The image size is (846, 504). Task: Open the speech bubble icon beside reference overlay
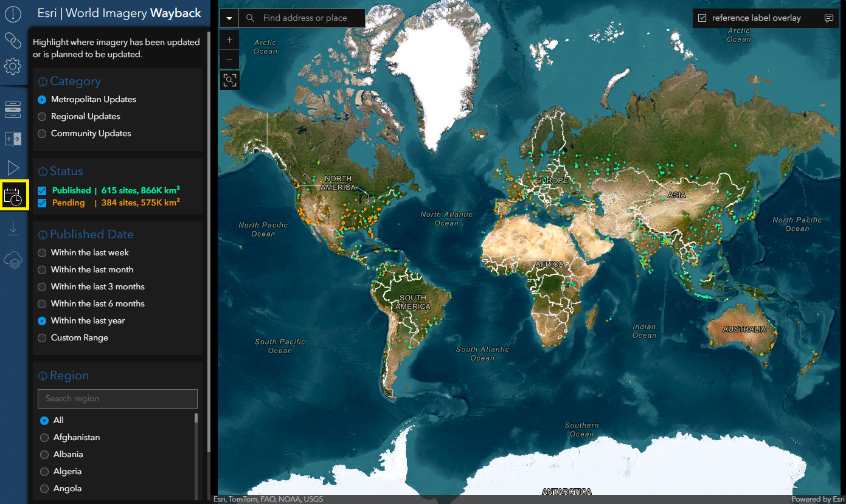coord(828,18)
